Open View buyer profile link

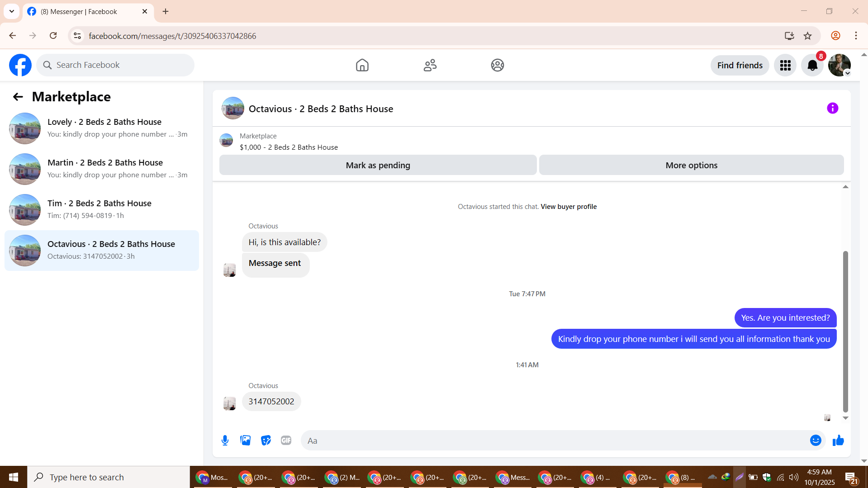tap(569, 207)
